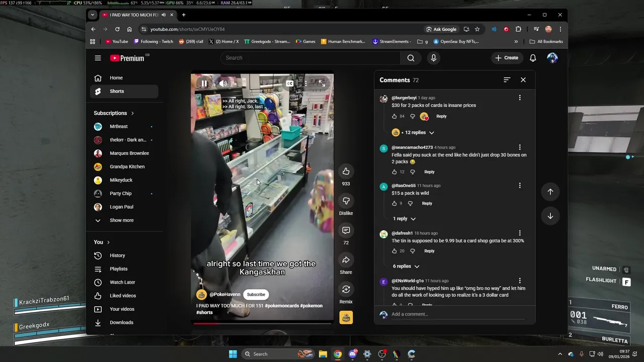Go to Home in sidebar
This screenshot has height=362, width=644.
tap(124, 78)
